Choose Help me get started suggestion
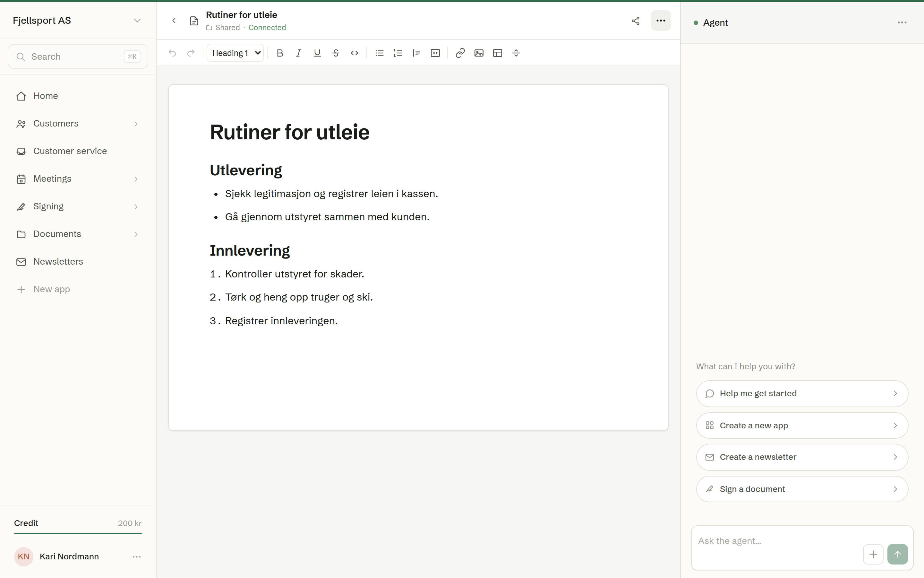Viewport: 924px width, 578px height. click(802, 393)
